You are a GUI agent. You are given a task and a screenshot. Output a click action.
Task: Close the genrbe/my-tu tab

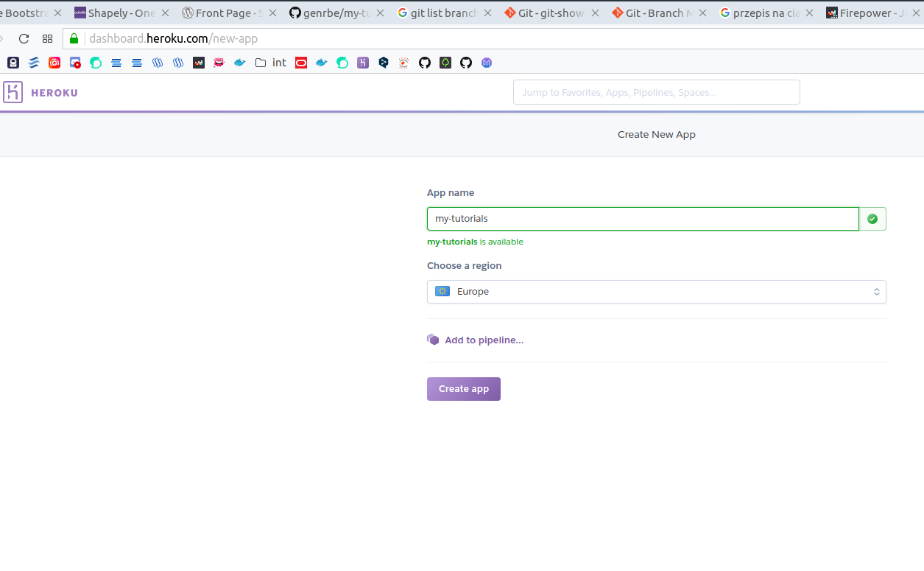380,13
